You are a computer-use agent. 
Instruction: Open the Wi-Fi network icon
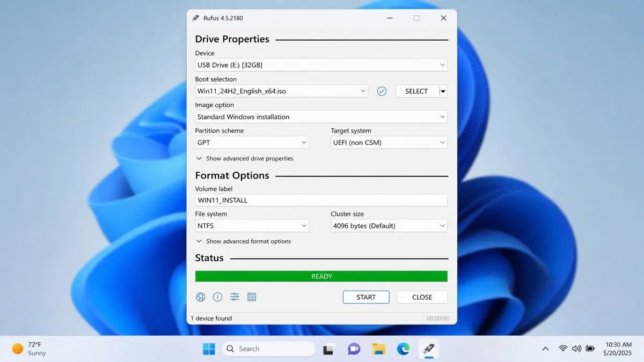pyautogui.click(x=563, y=349)
